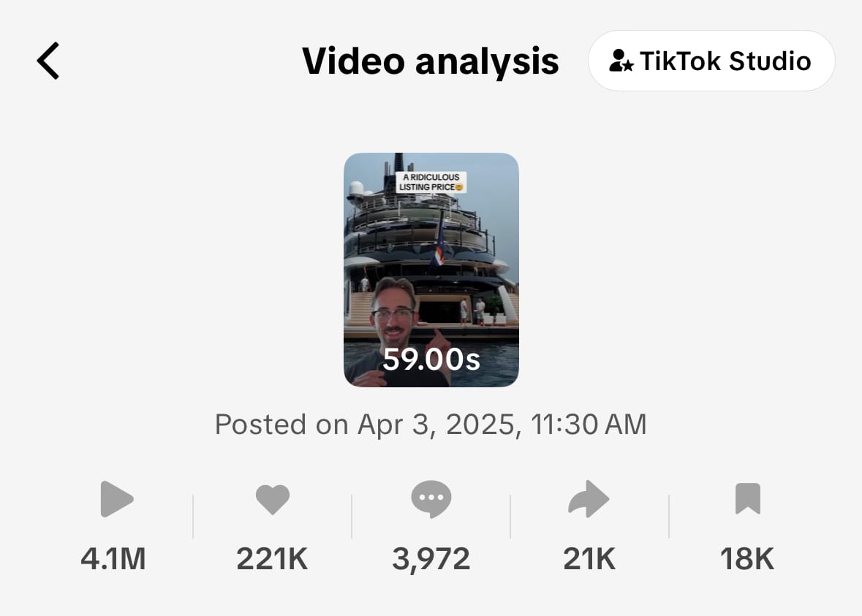The height and width of the screenshot is (616, 862).
Task: Click the share arrow icon
Action: click(589, 499)
